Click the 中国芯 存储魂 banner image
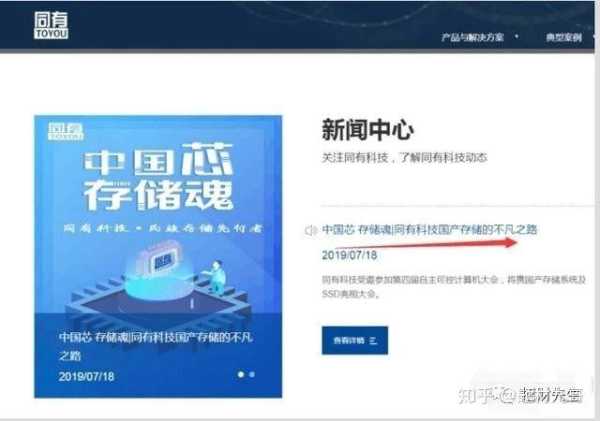The width and height of the screenshot is (600, 421). (158, 256)
